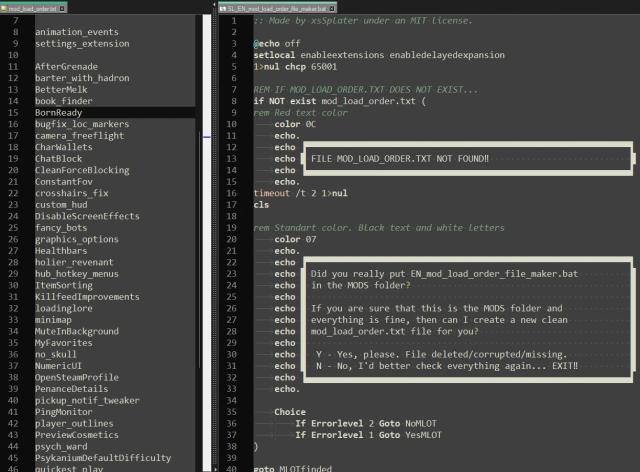Click the '@echo off' code line
The image size is (640, 472).
click(281, 43)
